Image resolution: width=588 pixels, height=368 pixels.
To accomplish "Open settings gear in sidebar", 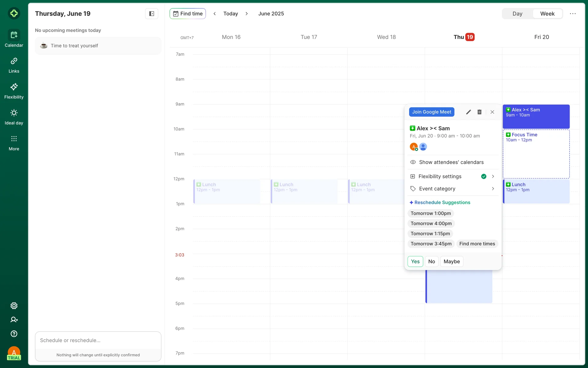I will [14, 306].
